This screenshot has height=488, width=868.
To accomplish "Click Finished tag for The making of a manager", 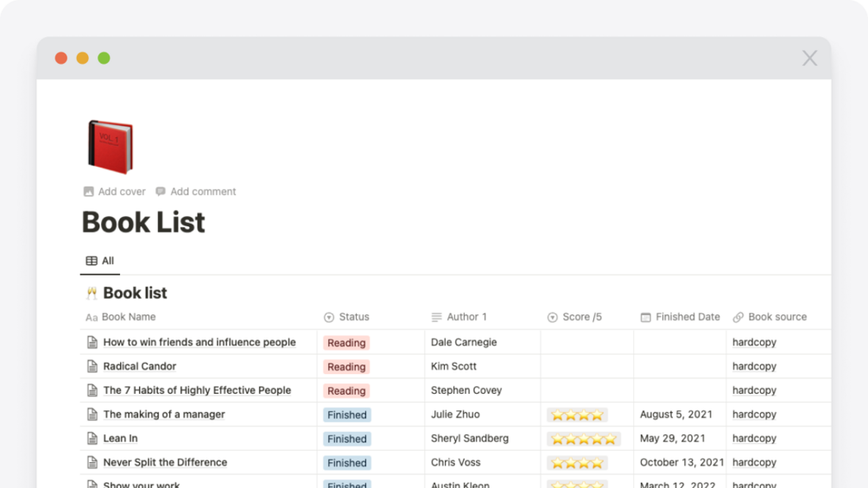I will pyautogui.click(x=347, y=415).
